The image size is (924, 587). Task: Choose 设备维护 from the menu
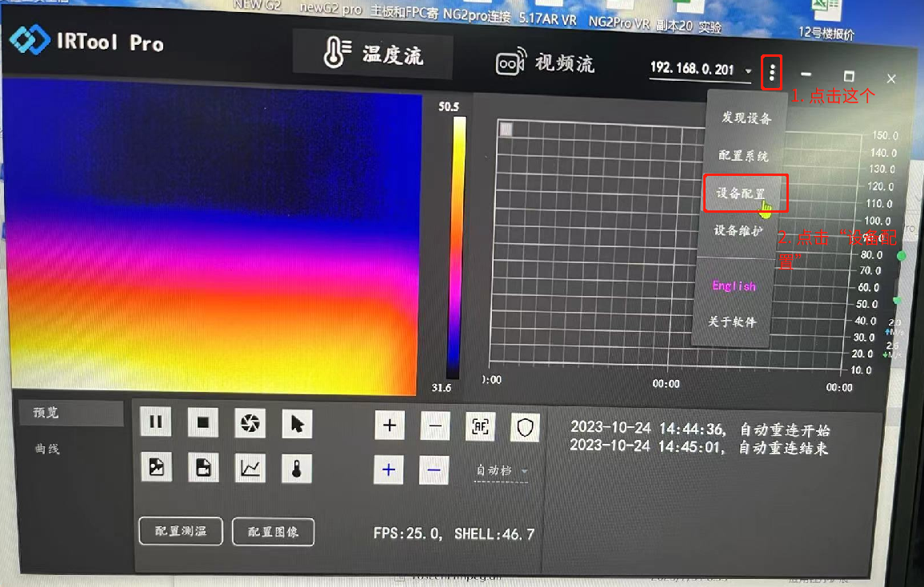coord(738,230)
